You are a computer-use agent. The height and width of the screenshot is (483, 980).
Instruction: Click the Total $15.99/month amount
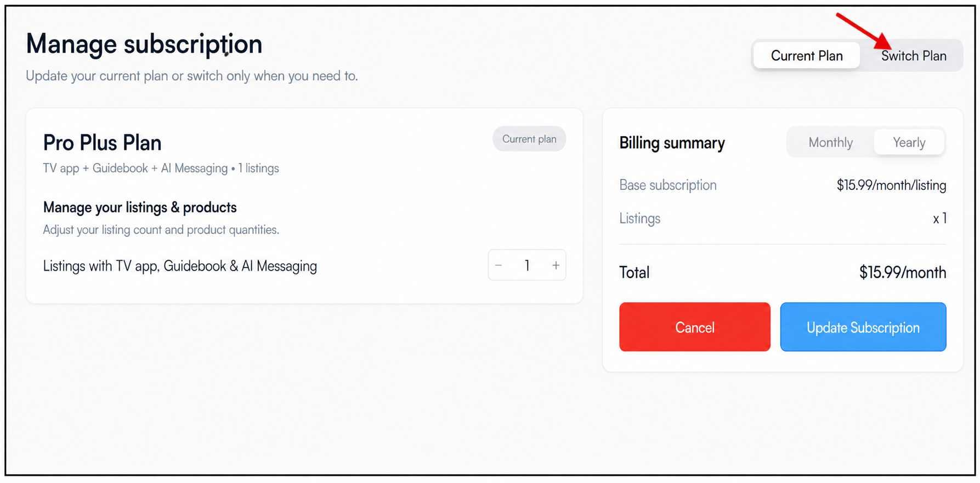(x=903, y=273)
